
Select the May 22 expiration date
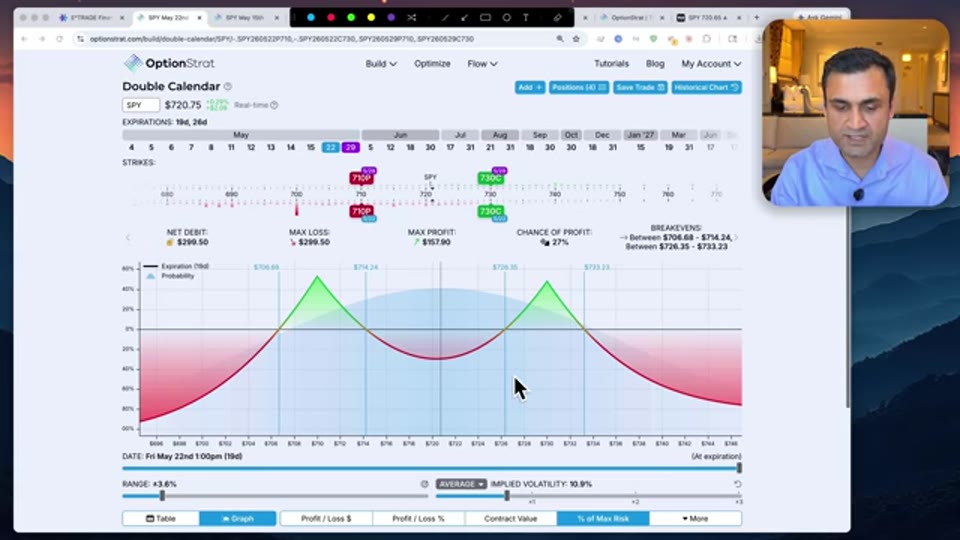(331, 148)
